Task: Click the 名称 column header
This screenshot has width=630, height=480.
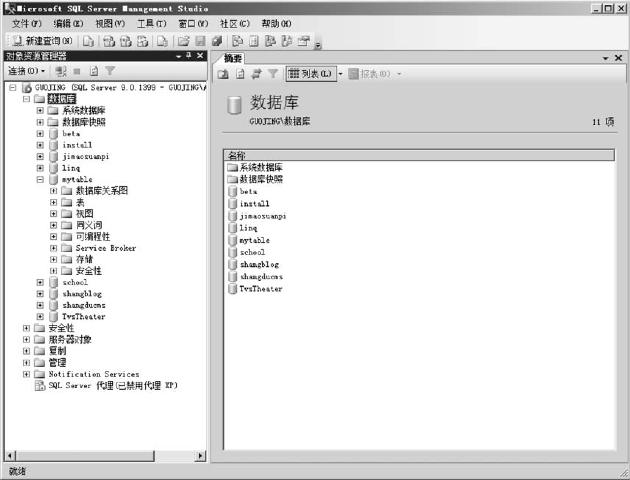Action: coord(419,155)
